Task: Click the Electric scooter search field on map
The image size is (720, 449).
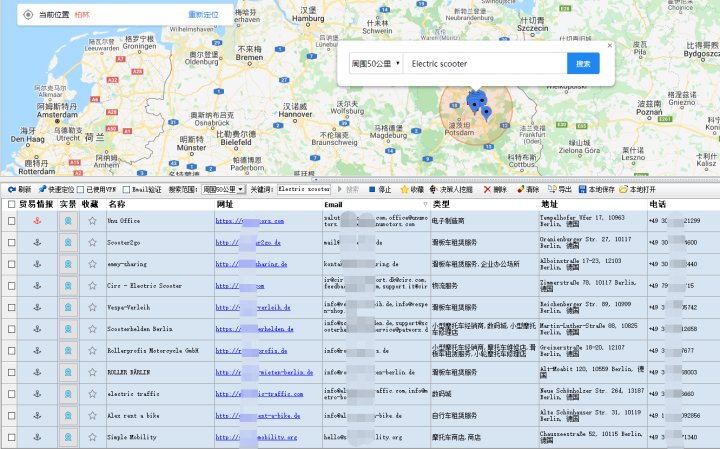Action: tap(485, 64)
